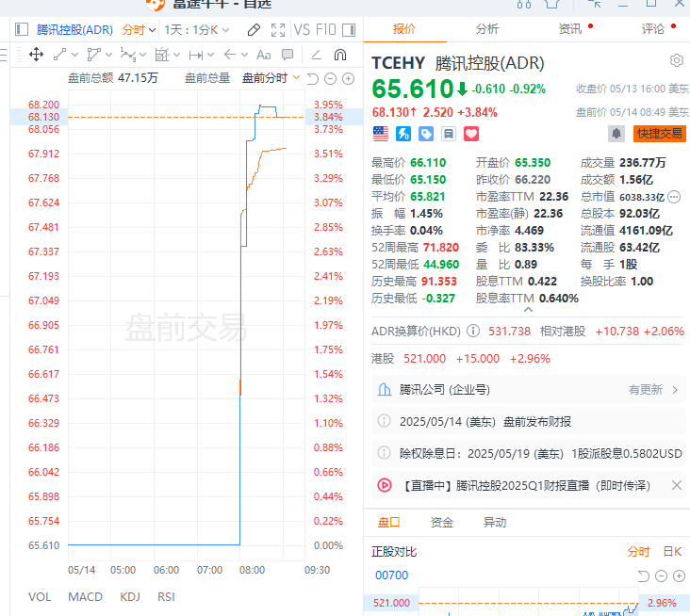Open 腾讯公司 (企业号) page
The width and height of the screenshot is (690, 616).
[x=529, y=390]
